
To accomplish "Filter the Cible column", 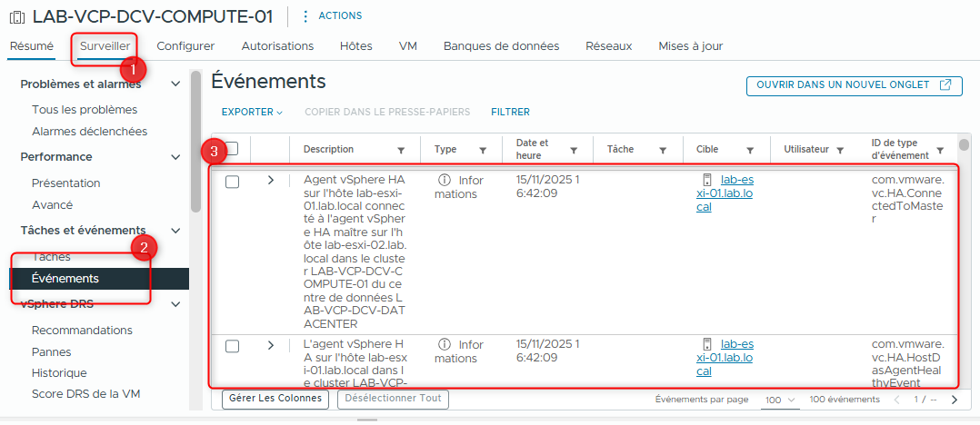I will click(749, 151).
